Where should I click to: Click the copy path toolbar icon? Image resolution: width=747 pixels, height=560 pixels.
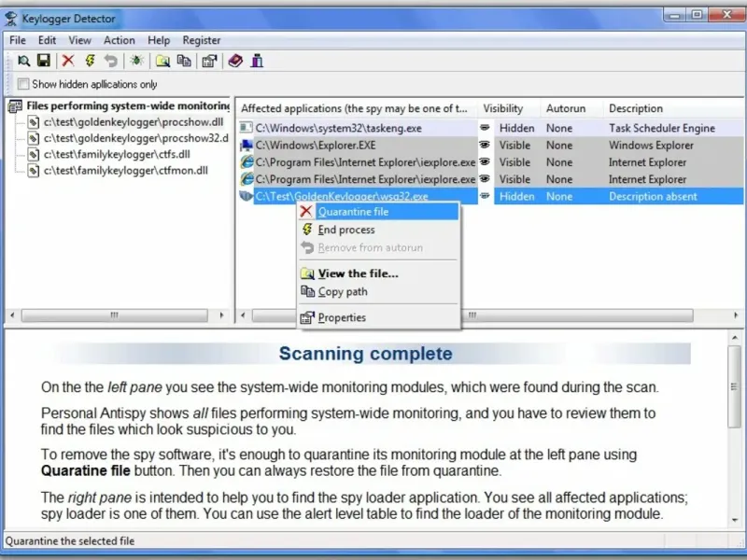coord(184,61)
